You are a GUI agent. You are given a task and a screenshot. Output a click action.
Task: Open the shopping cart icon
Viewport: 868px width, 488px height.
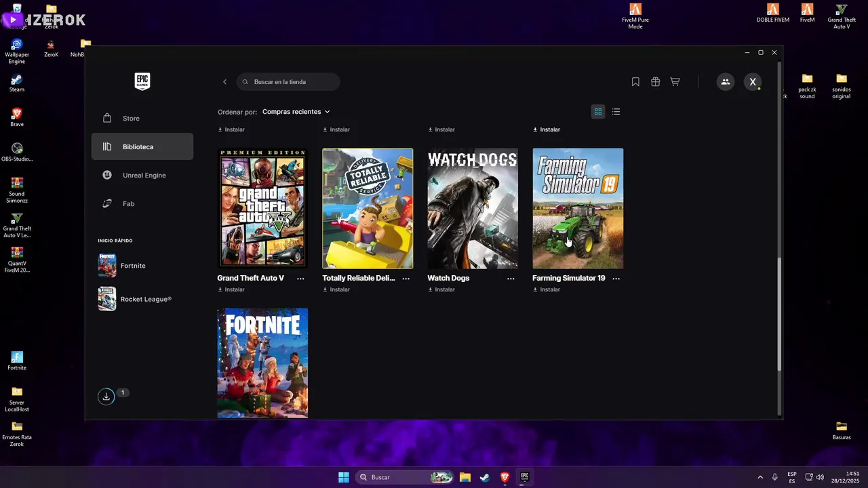675,82
